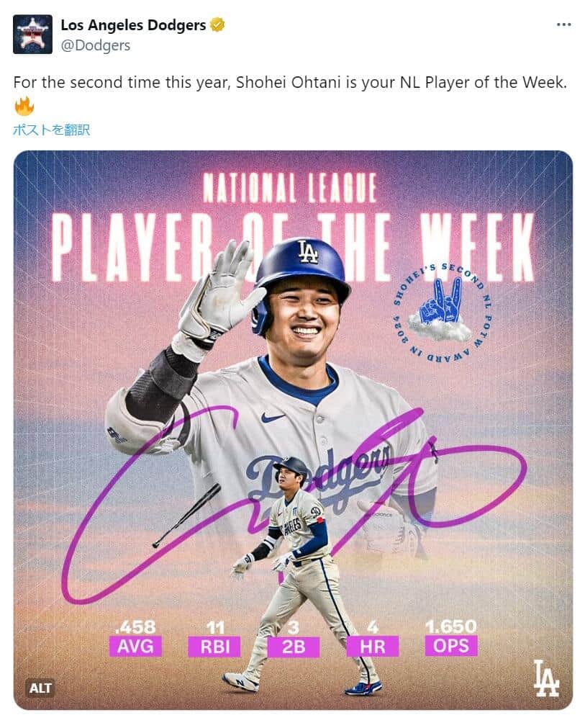Click the white LA logo in image corner
Screen dimensions: 585x728
[x=546, y=678]
